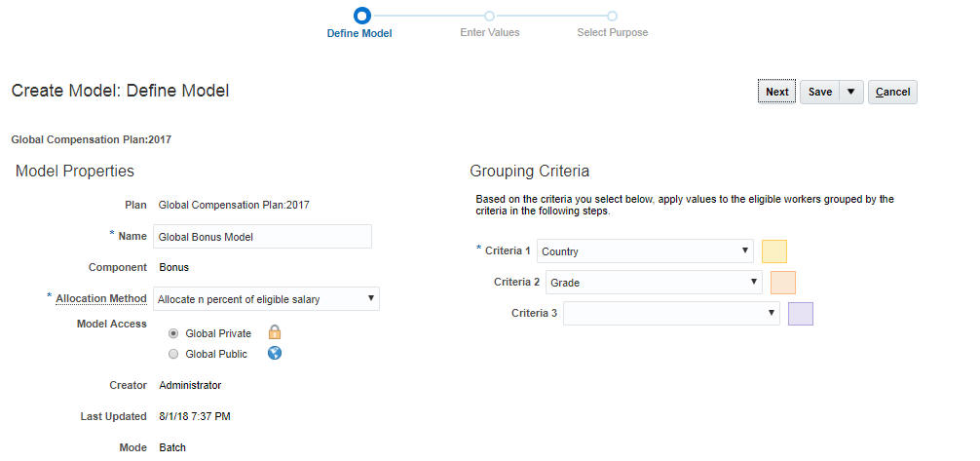This screenshot has height=461, width=980.
Task: Click the 'Bonus' component value
Action: point(173,267)
